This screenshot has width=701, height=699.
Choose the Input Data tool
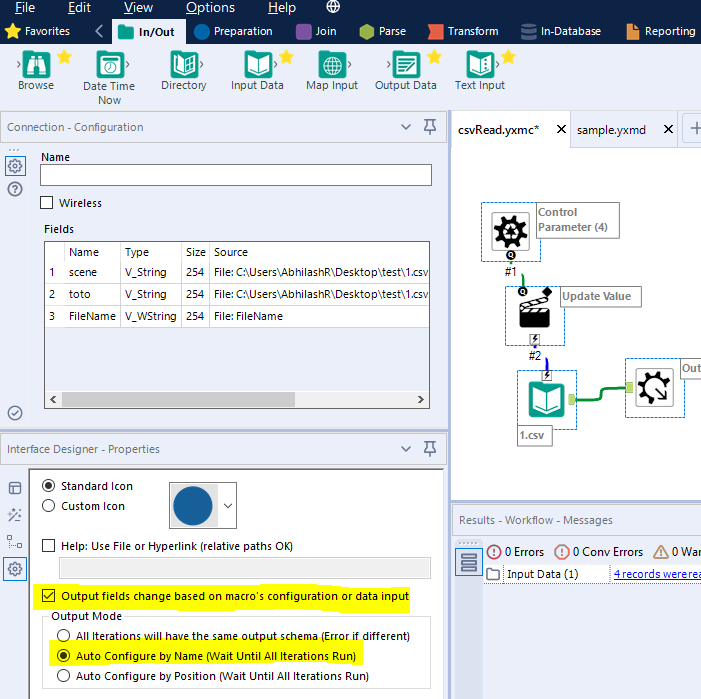coord(257,65)
